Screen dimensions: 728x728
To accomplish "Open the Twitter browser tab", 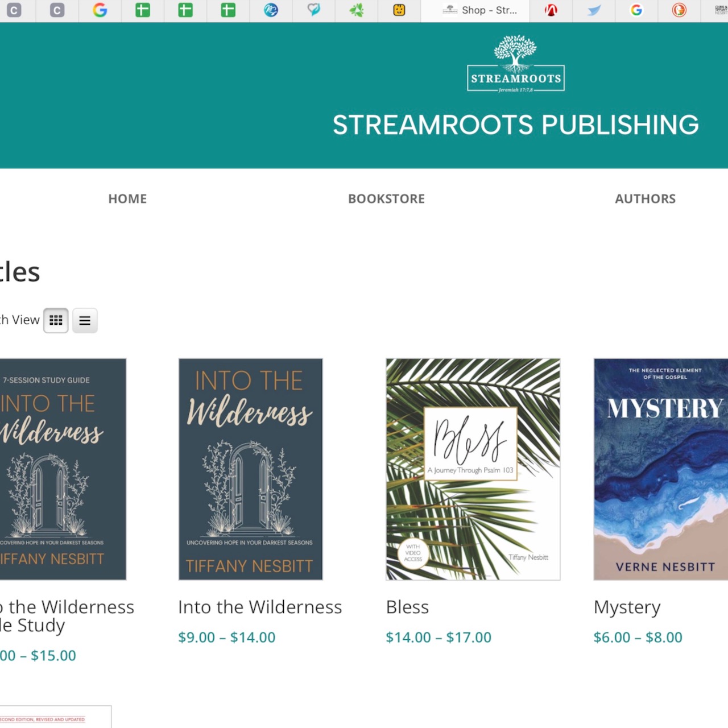I will pyautogui.click(x=593, y=10).
